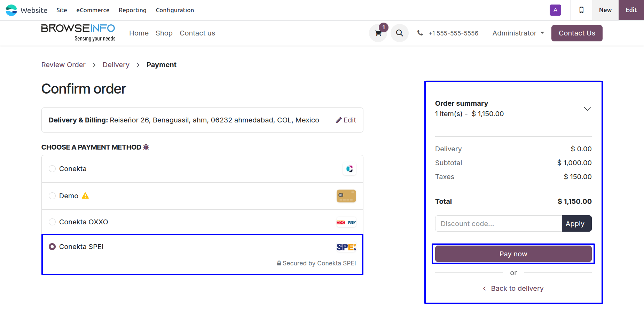Image resolution: width=644 pixels, height=336 pixels.
Task: Click the Pay now button
Action: pos(513,254)
